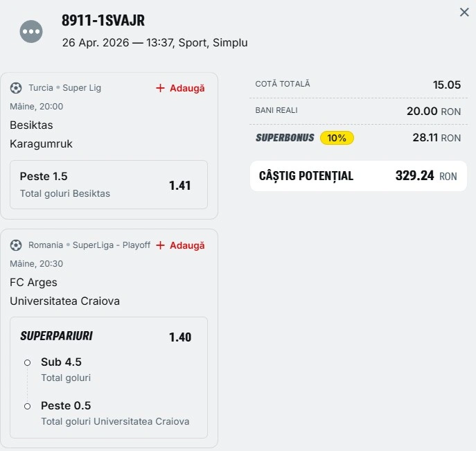The image size is (476, 451).
Task: Click the soccer ball icon for Turcia Super Lig
Action: point(16,88)
